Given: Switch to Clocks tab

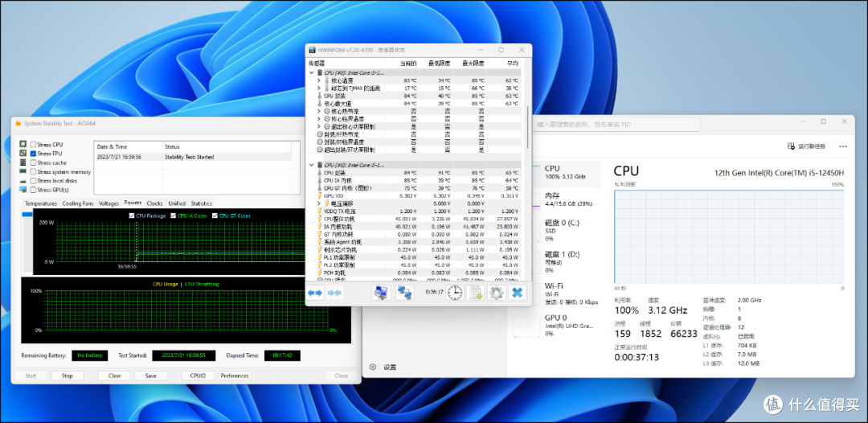Looking at the screenshot, I should pos(155,203).
